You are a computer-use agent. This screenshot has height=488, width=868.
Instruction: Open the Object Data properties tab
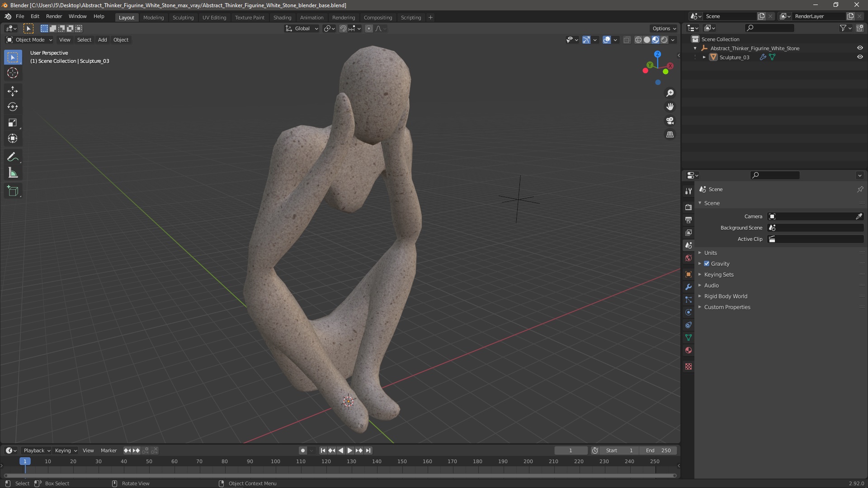[x=689, y=338]
